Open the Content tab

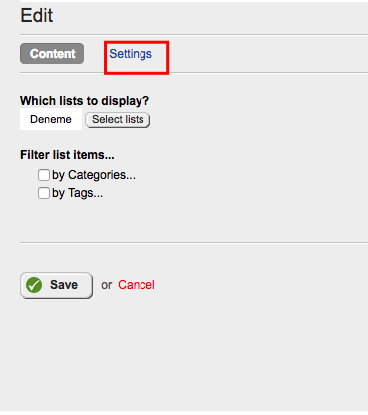click(52, 54)
